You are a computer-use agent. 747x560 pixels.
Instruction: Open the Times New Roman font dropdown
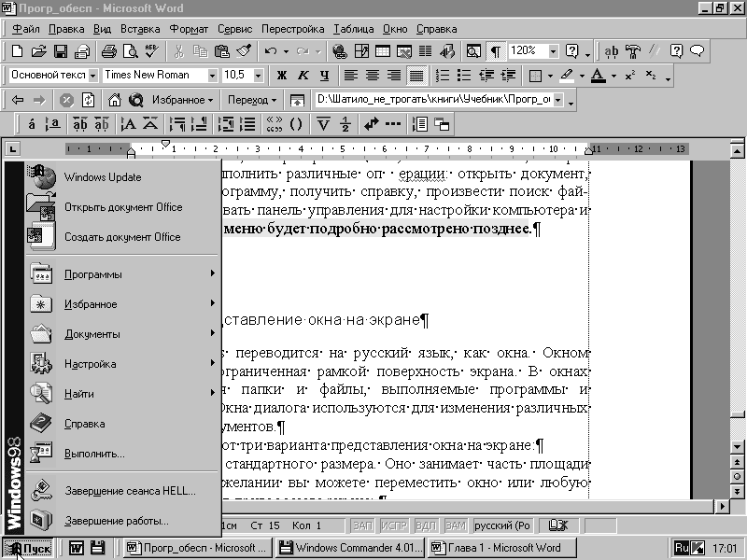212,76
